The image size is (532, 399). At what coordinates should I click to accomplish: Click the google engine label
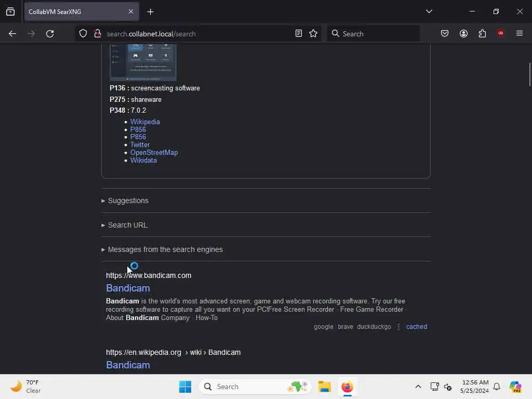pos(323,327)
